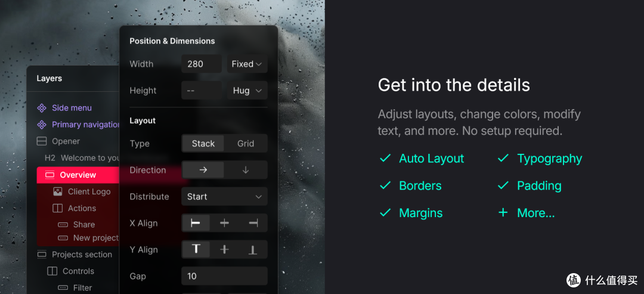Click the Projects section frame icon
This screenshot has width=644, height=294.
point(42,255)
